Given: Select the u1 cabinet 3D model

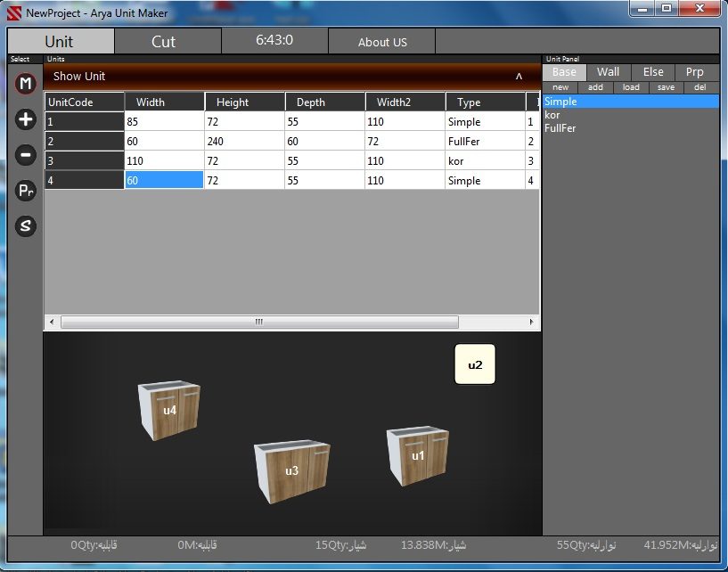Looking at the screenshot, I should [x=416, y=455].
